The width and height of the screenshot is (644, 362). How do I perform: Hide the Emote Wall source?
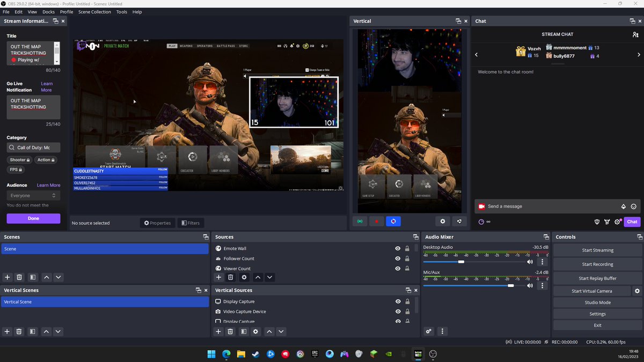[x=398, y=248]
